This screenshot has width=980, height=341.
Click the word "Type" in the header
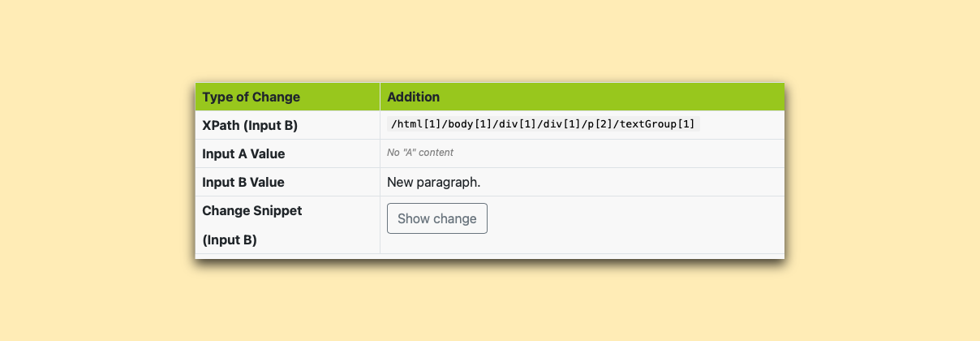pyautogui.click(x=217, y=97)
